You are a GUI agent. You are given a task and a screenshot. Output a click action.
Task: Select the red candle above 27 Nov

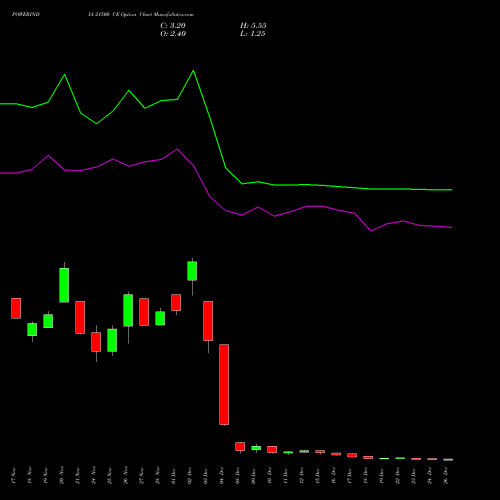coord(144,312)
